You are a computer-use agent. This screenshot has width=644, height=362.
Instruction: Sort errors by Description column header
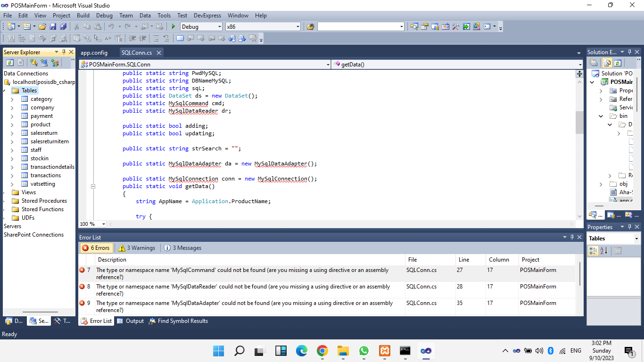tap(251, 260)
